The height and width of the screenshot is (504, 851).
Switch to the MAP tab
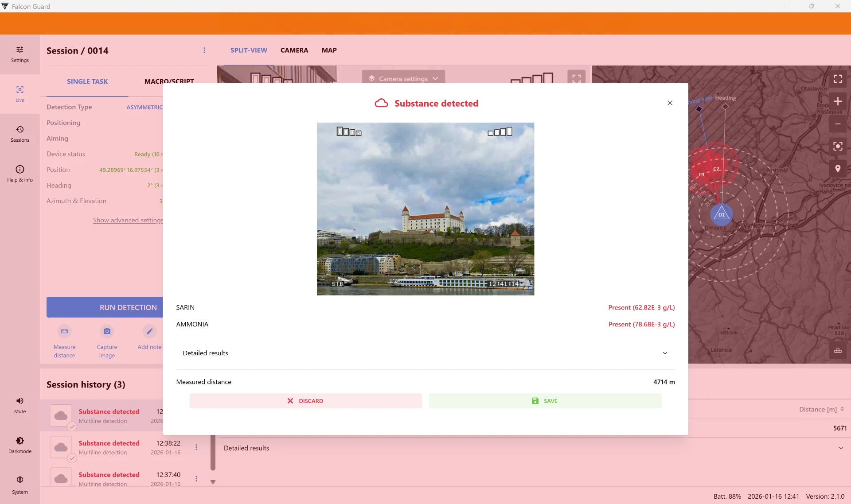coord(329,50)
